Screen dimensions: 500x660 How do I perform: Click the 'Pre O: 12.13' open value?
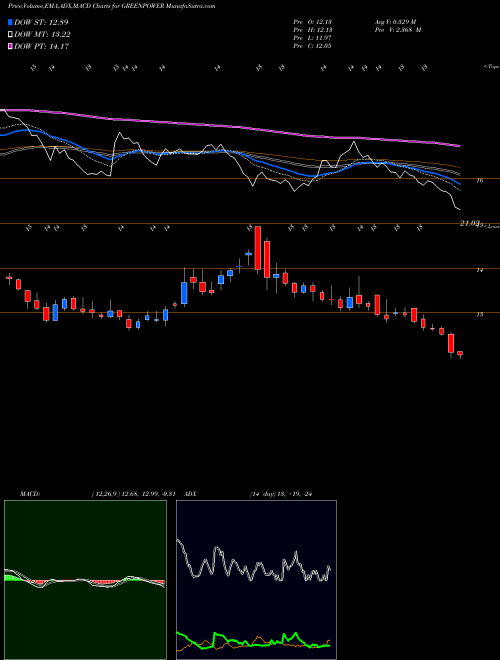coord(312,22)
